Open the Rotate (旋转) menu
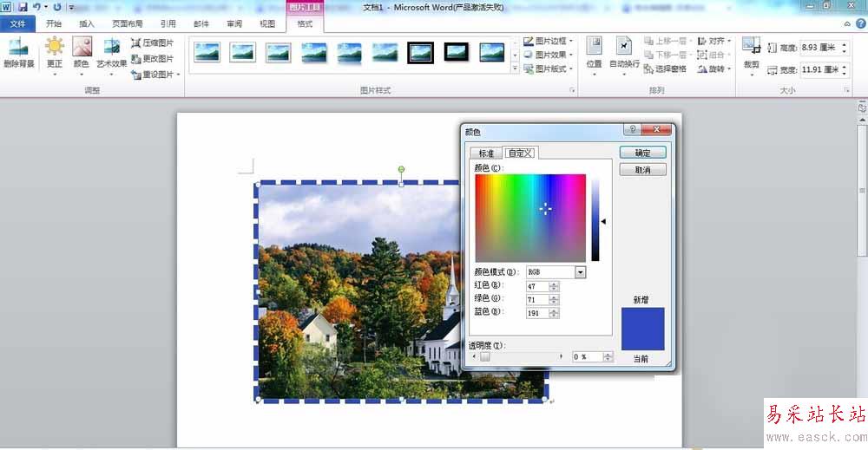 [714, 68]
